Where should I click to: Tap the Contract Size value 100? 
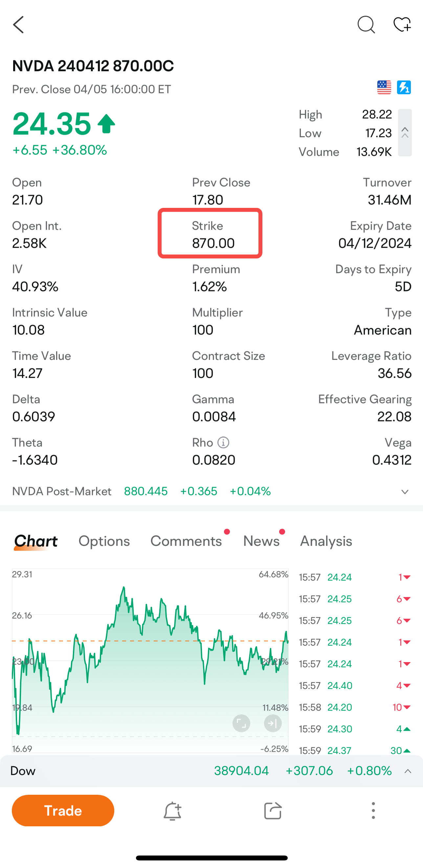pos(203,373)
